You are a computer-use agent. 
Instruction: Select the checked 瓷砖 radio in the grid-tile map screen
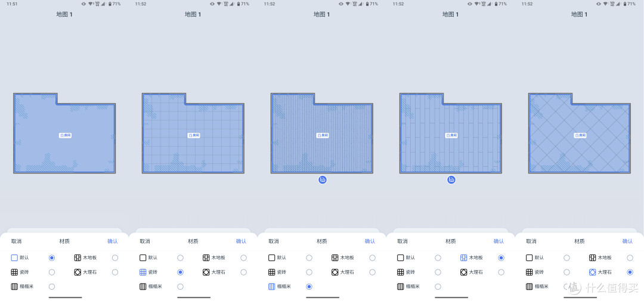[180, 272]
